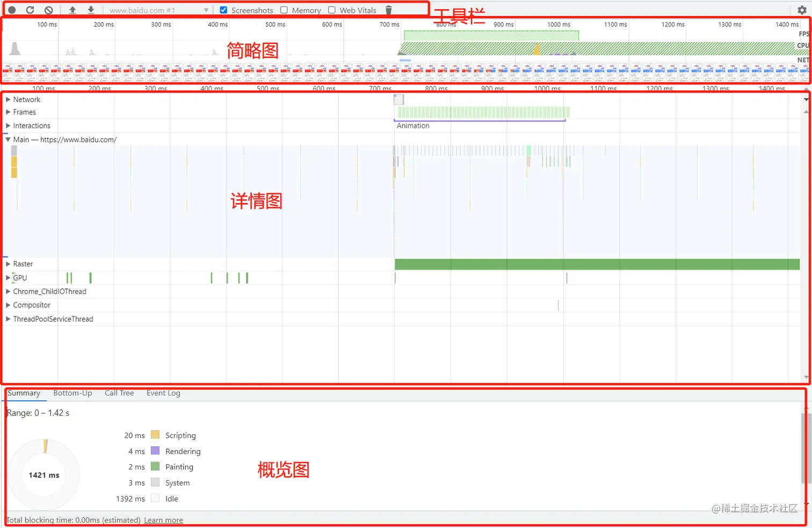Expand the ThreadPoolServiceThread track

pyautogui.click(x=8, y=319)
